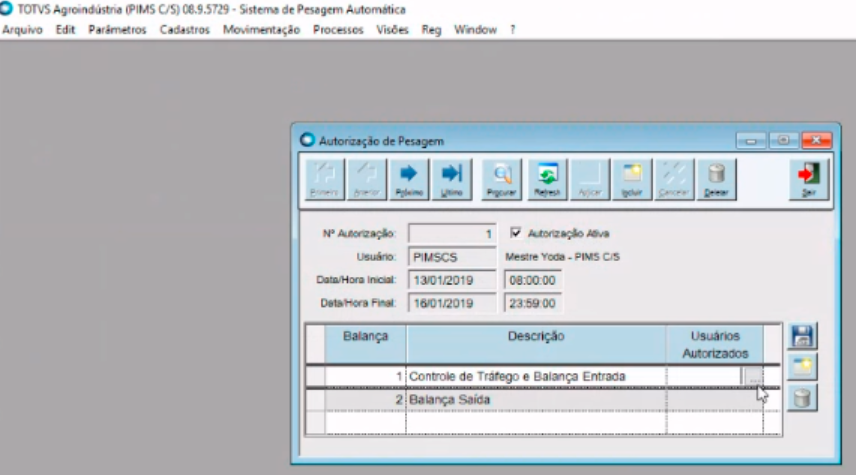Click Usuários Autorizados cell of Balança Saída
Image resolution: width=856 pixels, height=475 pixels.
click(715, 400)
